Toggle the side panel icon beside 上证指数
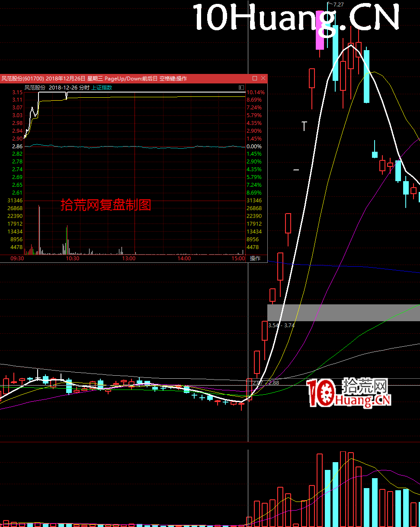The image size is (420, 527). (241, 87)
